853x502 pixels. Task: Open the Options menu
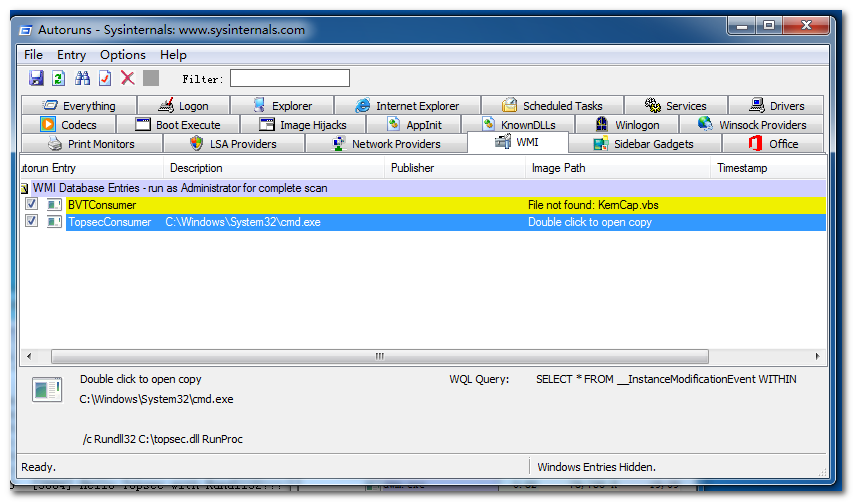123,55
